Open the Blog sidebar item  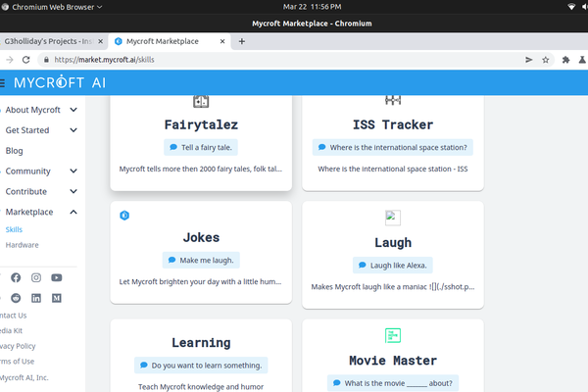tap(15, 150)
